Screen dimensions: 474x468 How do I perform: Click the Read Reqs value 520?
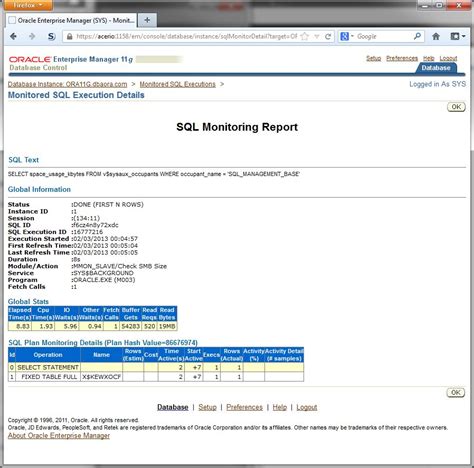tap(149, 326)
